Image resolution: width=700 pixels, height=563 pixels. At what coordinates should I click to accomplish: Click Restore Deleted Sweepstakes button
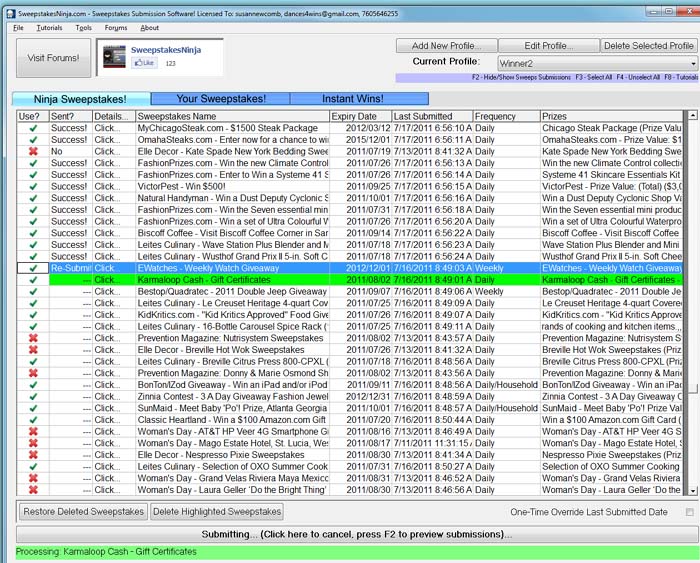(x=83, y=512)
